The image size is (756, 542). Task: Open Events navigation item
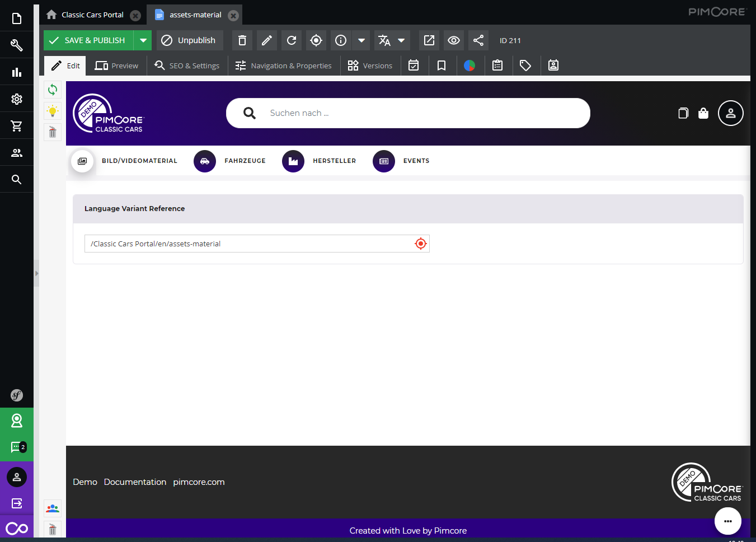tap(401, 161)
